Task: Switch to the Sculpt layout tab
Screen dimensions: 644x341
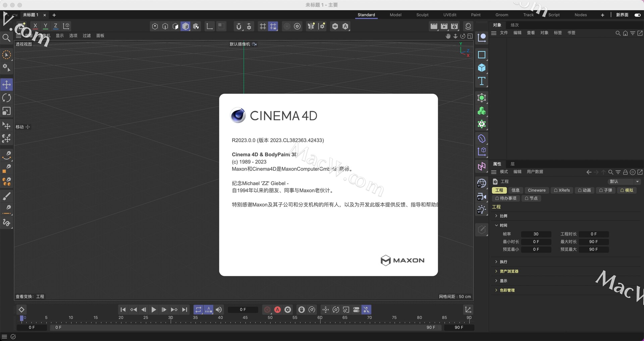Action: pos(422,15)
